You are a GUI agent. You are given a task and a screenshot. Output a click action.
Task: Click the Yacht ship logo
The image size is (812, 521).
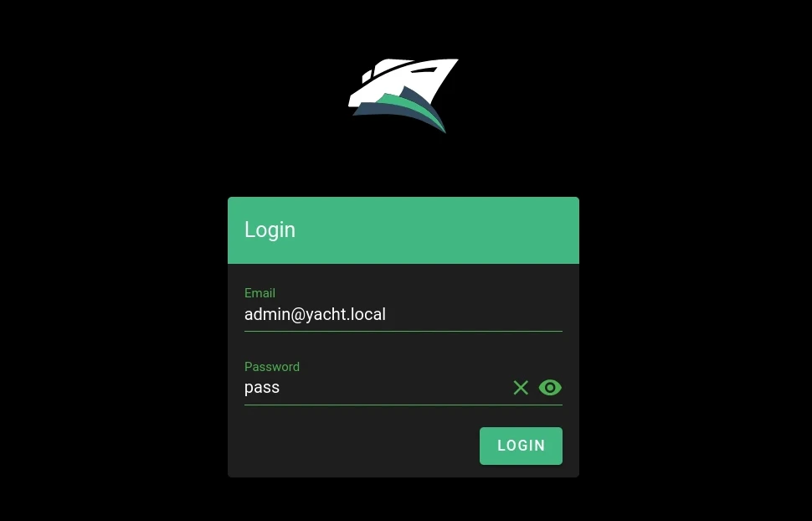pos(403,95)
